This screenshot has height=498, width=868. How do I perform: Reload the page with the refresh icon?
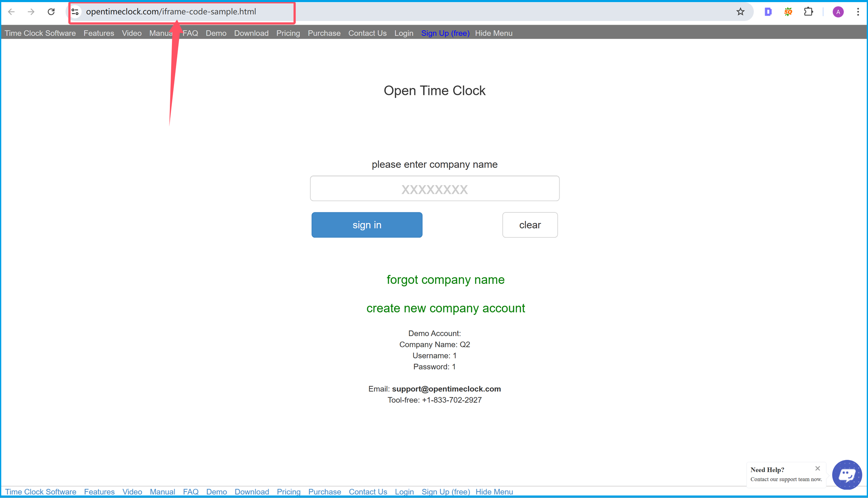[x=51, y=12]
